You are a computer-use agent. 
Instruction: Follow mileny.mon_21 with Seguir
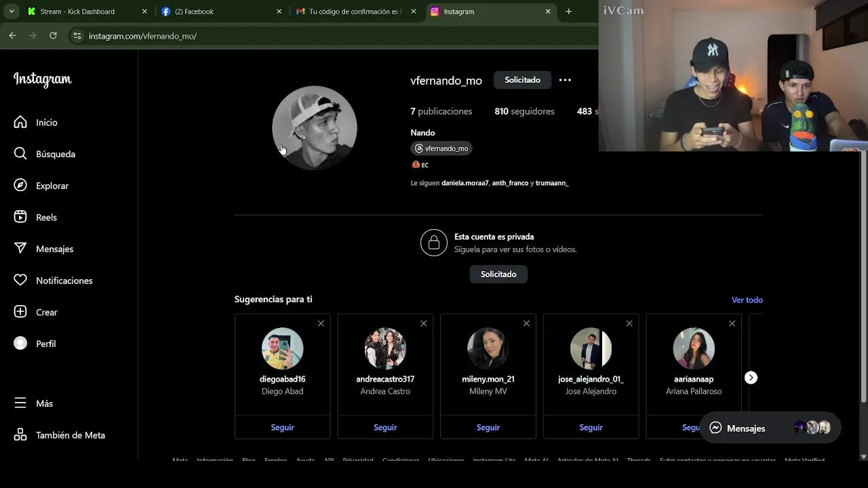[488, 428]
